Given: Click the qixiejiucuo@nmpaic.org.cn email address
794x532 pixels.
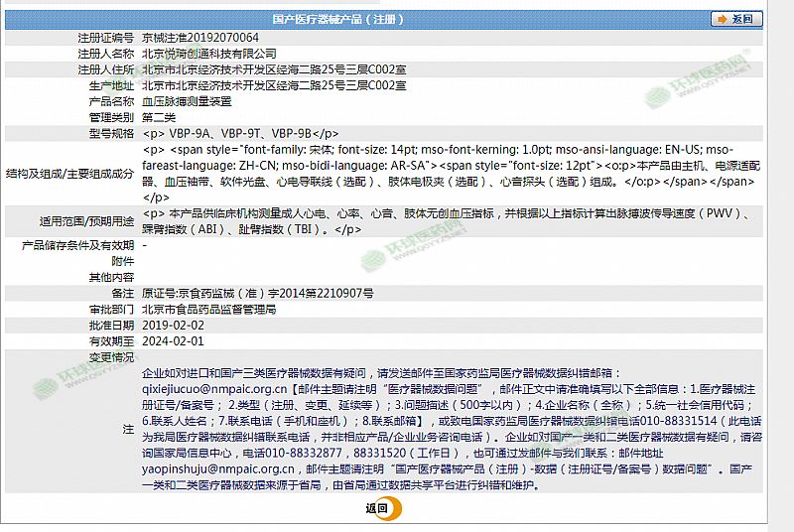Looking at the screenshot, I should click(213, 391).
